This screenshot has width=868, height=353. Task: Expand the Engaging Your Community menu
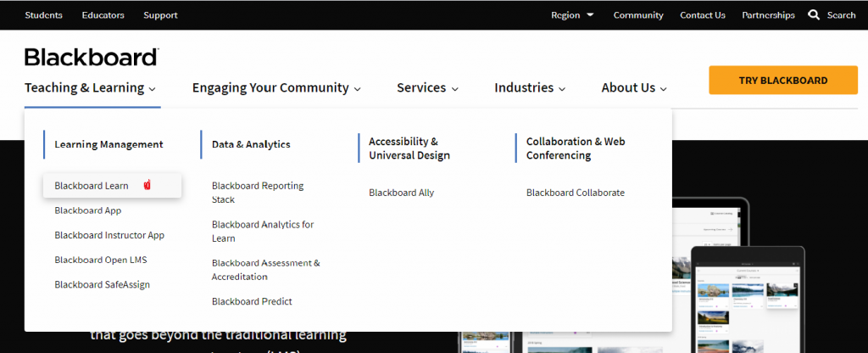(276, 87)
